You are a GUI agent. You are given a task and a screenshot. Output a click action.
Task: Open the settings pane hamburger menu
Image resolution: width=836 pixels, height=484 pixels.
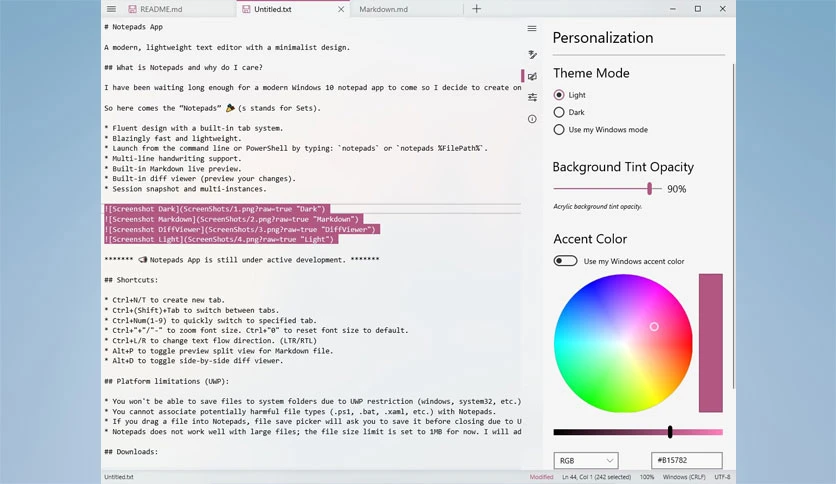(x=532, y=29)
